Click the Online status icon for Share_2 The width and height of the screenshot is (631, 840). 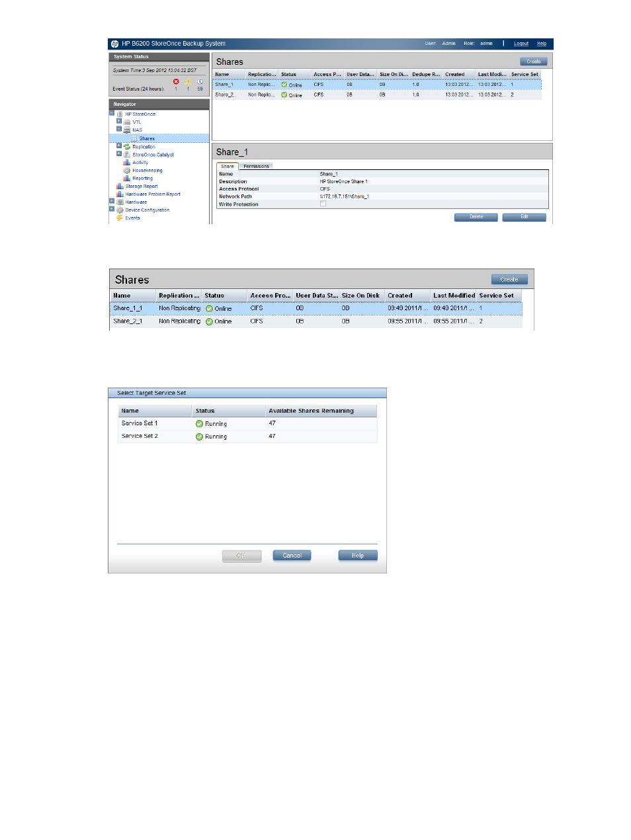[x=284, y=95]
